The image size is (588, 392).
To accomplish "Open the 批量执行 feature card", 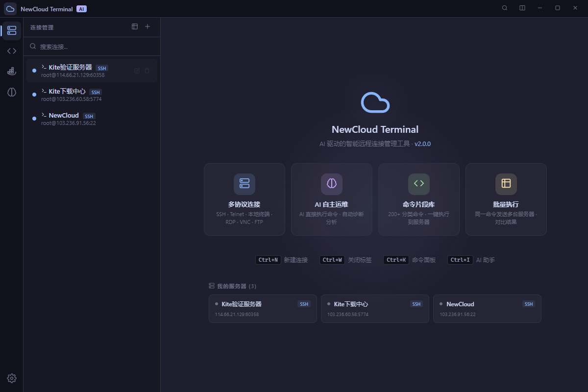I will tap(506, 199).
